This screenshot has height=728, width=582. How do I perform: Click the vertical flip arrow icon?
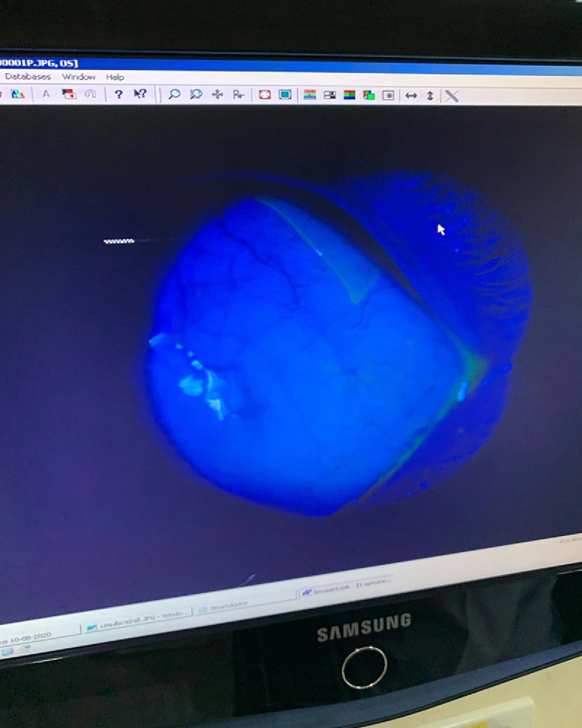[x=430, y=96]
